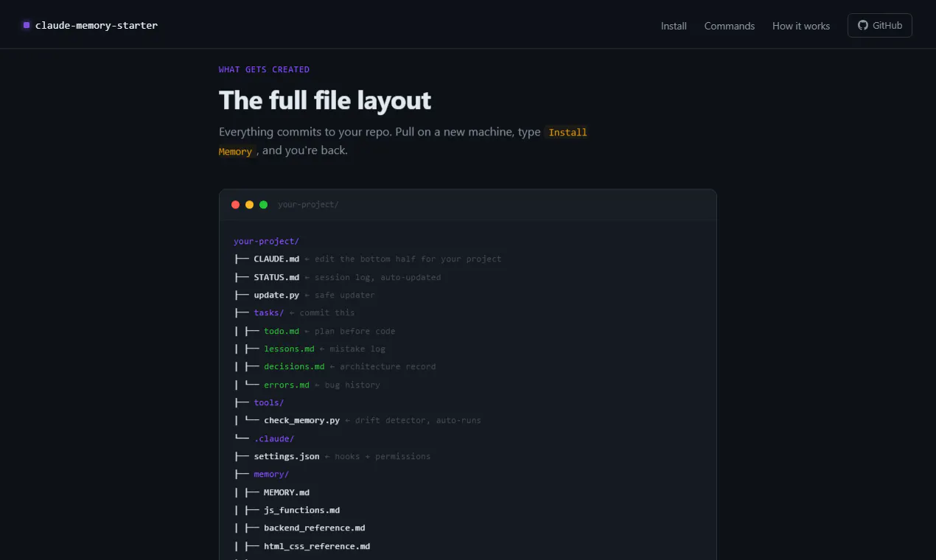Select the your-project/ root folder line
The height and width of the screenshot is (560, 936).
coord(266,241)
